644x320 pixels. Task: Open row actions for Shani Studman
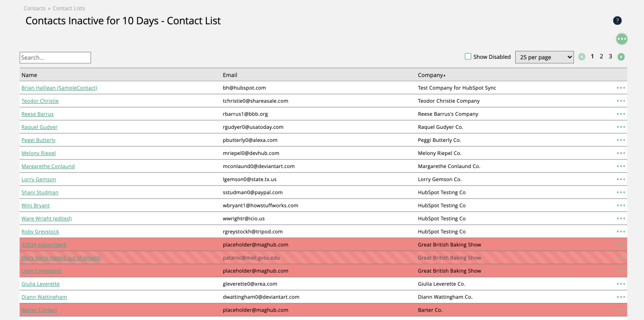[x=621, y=192]
